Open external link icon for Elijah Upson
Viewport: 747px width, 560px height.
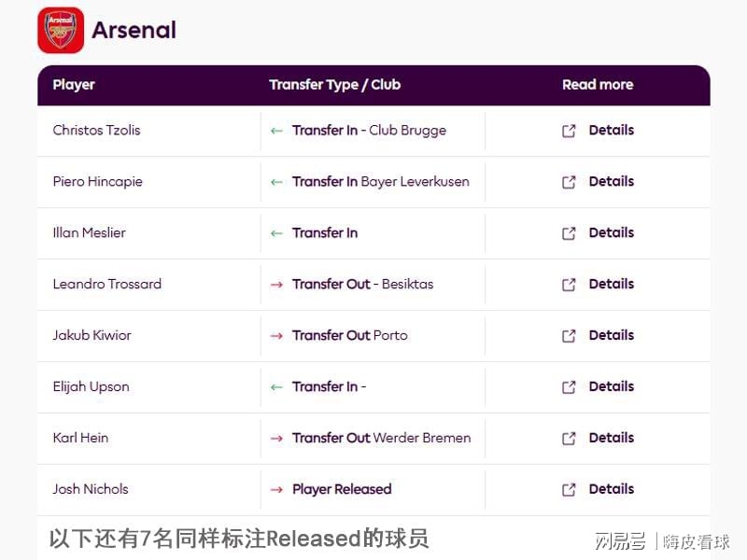[x=569, y=387]
